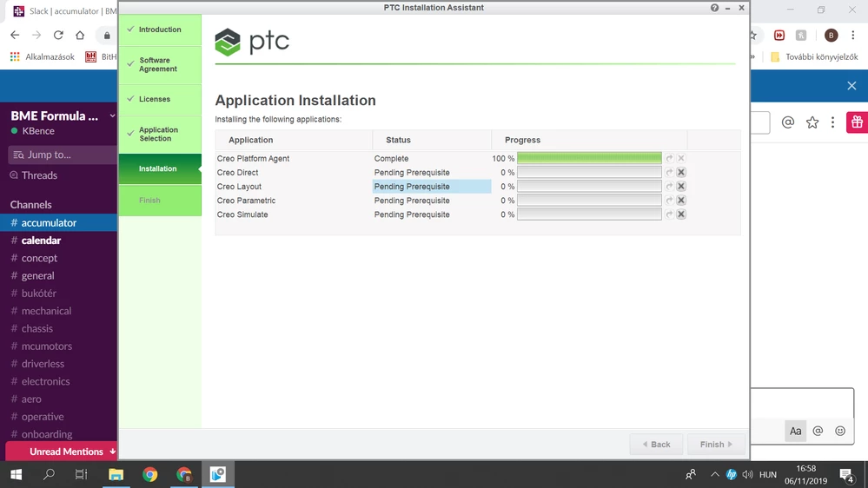The height and width of the screenshot is (488, 868).
Task: Select the Finish step in sidebar
Action: click(160, 201)
